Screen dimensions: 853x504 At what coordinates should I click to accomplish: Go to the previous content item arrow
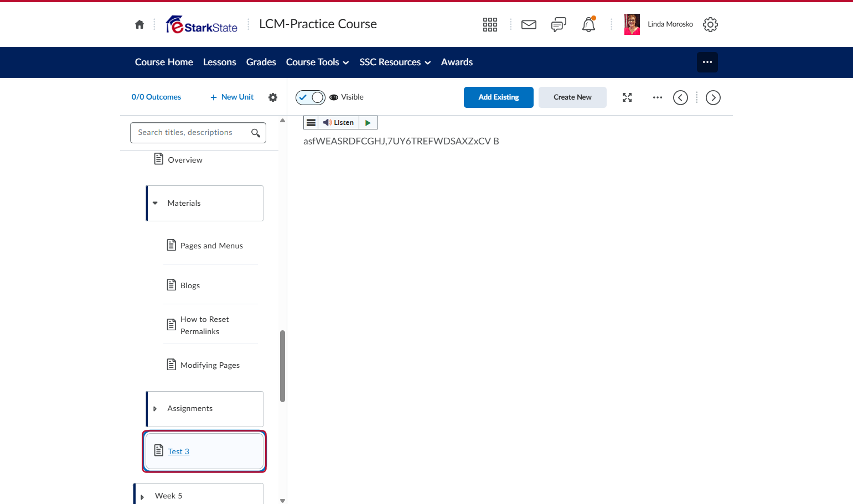click(680, 97)
